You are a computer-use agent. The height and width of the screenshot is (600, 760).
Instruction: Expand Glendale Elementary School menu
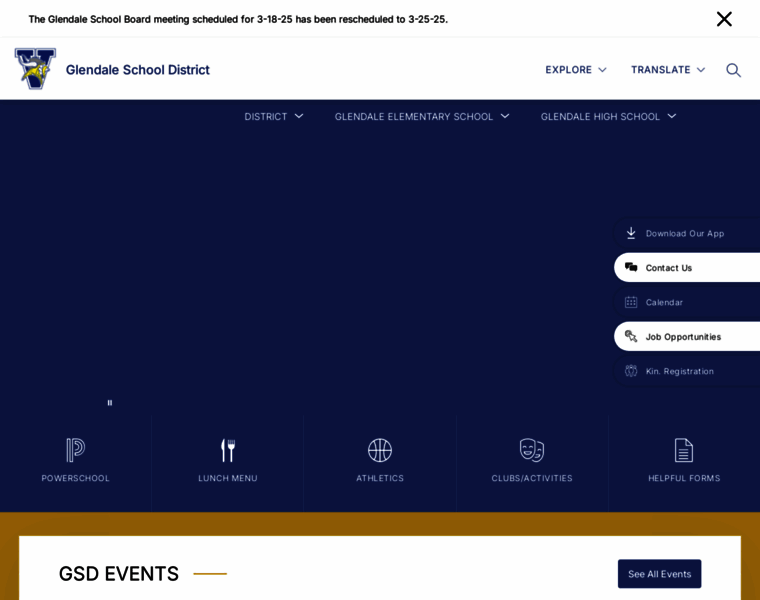point(422,116)
